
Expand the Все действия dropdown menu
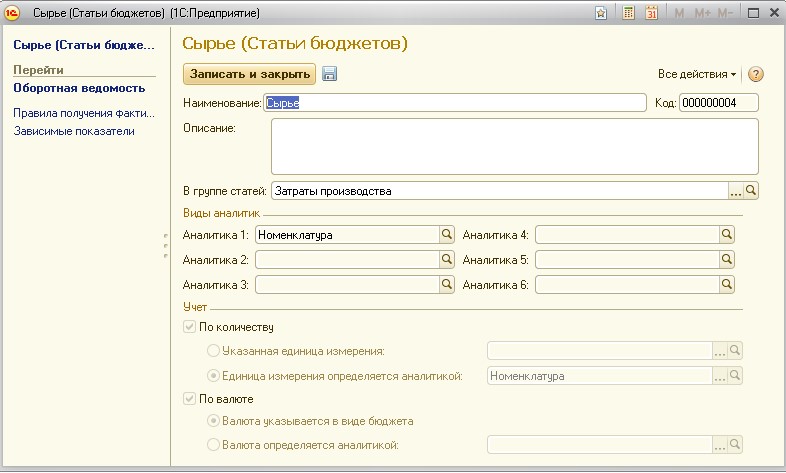pyautogui.click(x=697, y=74)
